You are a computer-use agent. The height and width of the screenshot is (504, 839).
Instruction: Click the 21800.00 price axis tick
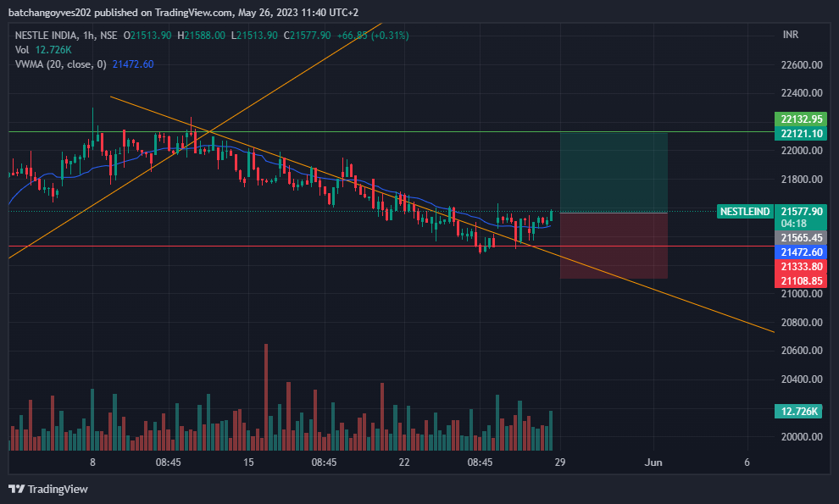pyautogui.click(x=802, y=180)
